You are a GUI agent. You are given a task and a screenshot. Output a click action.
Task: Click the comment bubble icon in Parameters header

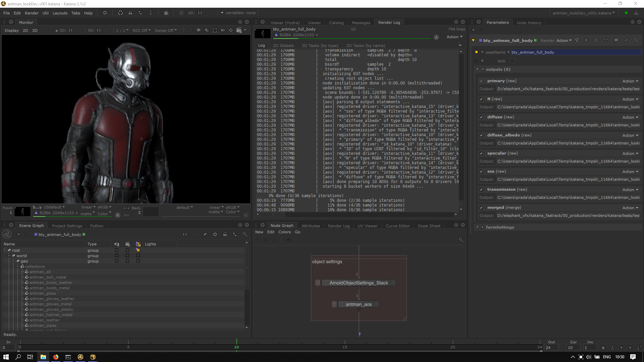pos(616,40)
